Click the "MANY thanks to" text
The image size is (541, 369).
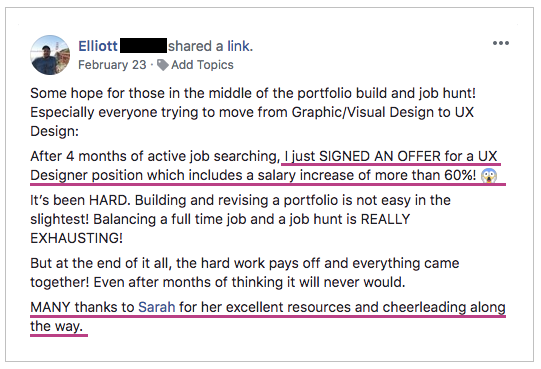click(82, 307)
